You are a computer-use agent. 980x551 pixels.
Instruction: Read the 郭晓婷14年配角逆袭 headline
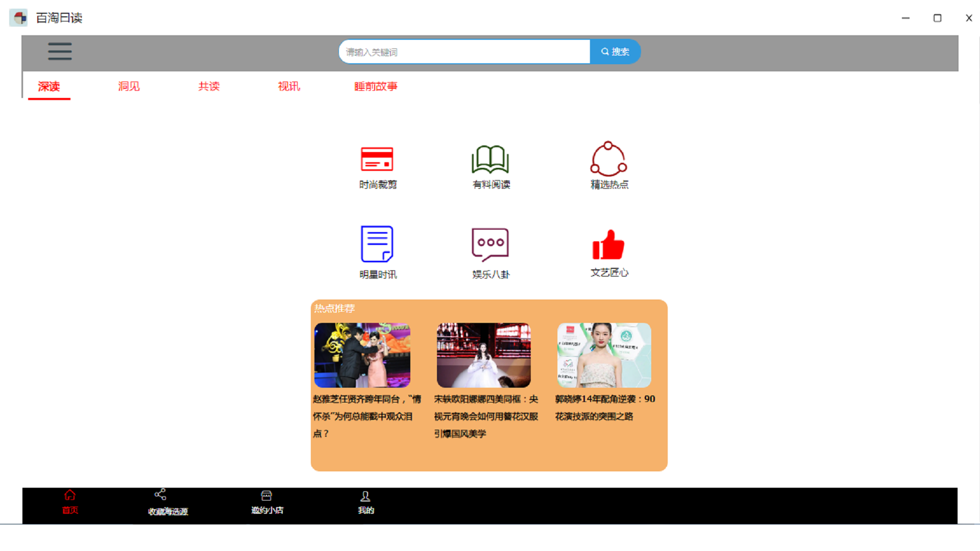coord(605,408)
